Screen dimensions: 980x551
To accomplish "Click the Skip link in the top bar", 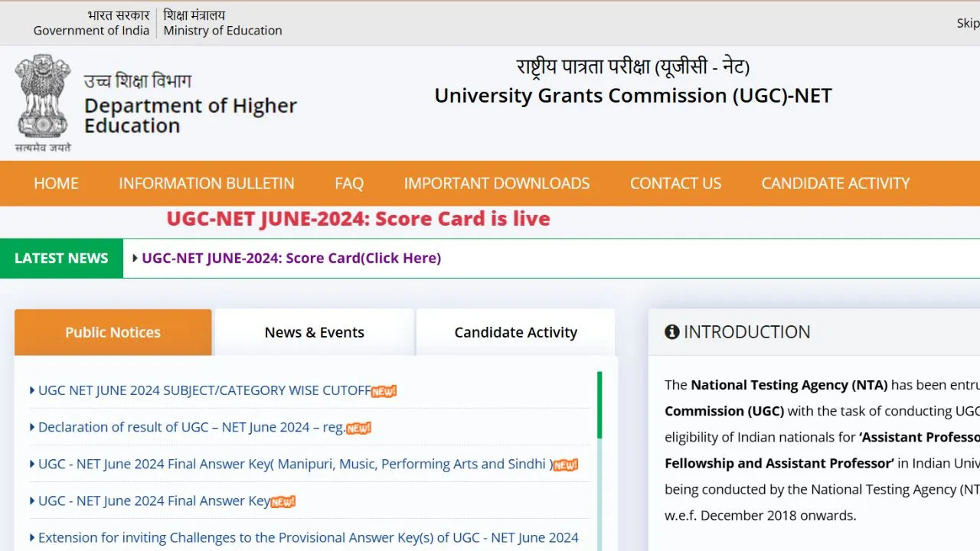I will click(968, 23).
